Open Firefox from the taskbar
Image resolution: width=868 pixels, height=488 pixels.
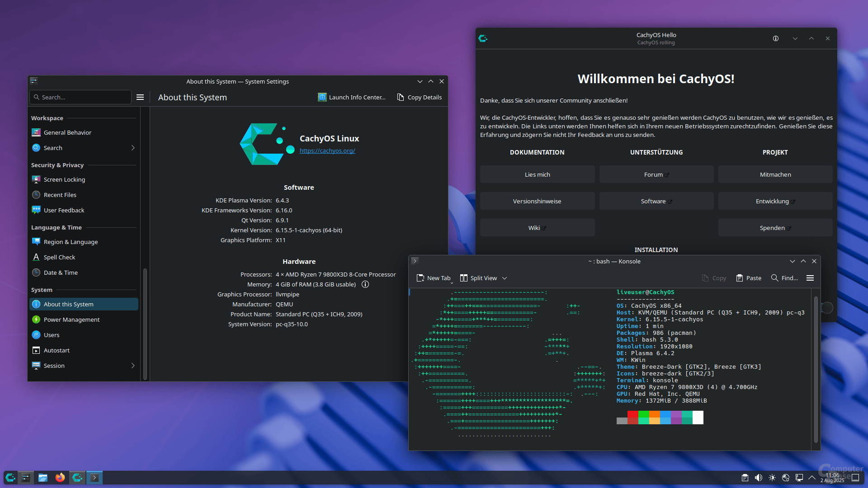pyautogui.click(x=60, y=478)
